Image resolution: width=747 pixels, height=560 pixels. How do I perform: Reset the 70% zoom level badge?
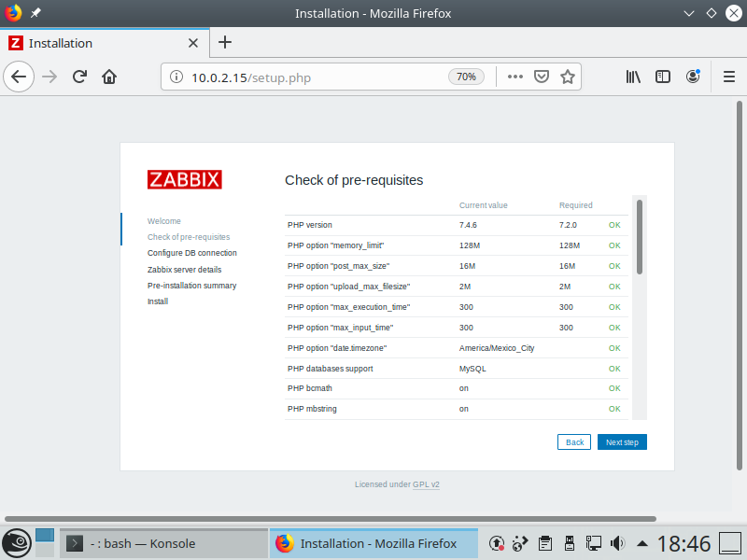(466, 77)
